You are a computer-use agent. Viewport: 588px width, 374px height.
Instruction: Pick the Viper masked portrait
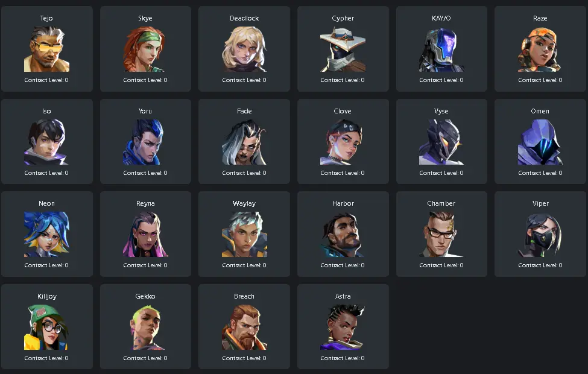[x=540, y=235]
